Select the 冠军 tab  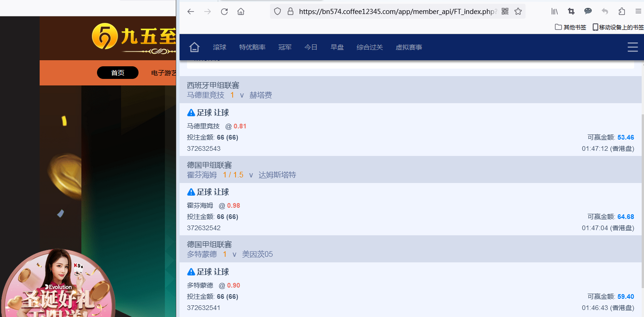285,47
